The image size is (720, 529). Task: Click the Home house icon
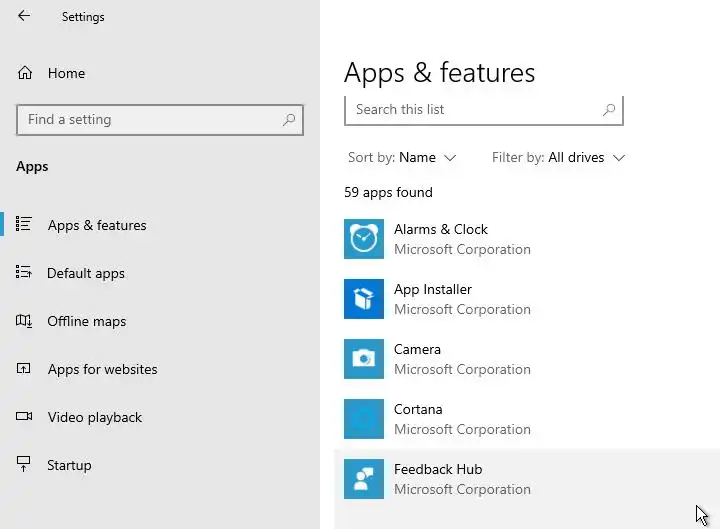tap(25, 73)
